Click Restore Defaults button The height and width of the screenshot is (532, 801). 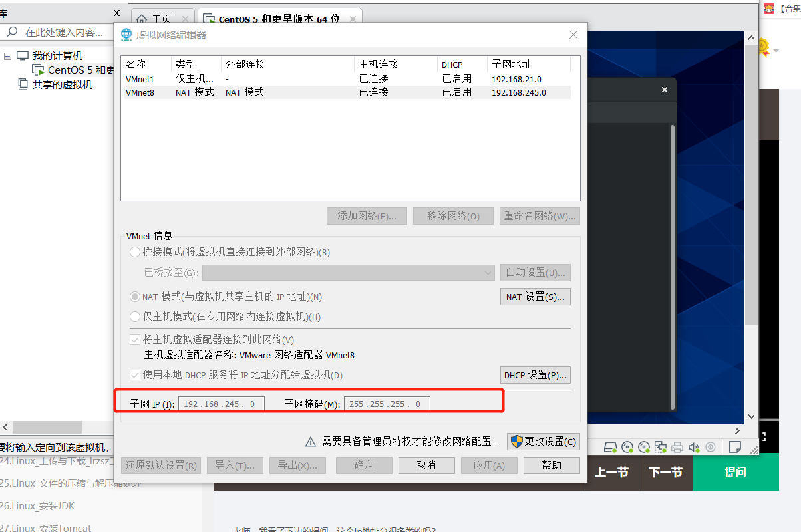[162, 465]
